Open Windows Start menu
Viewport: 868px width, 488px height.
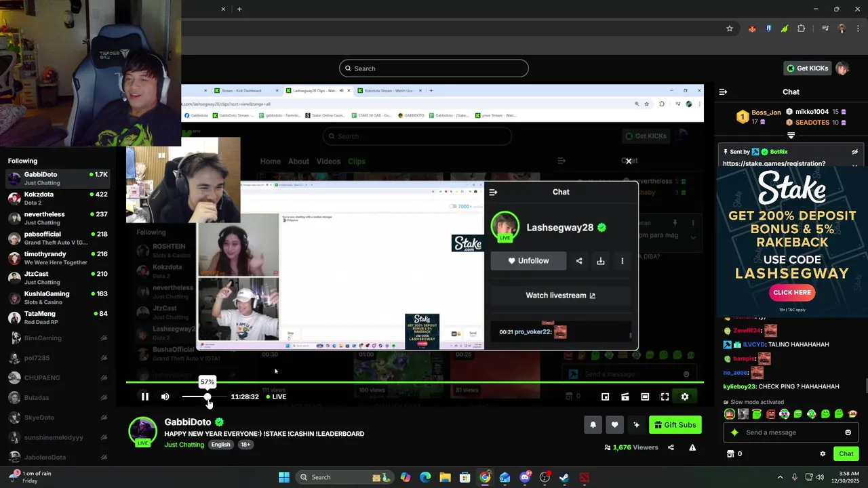click(284, 477)
